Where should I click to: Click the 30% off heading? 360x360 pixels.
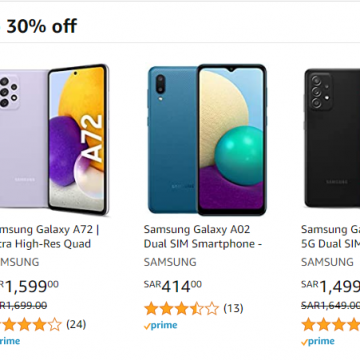41,26
